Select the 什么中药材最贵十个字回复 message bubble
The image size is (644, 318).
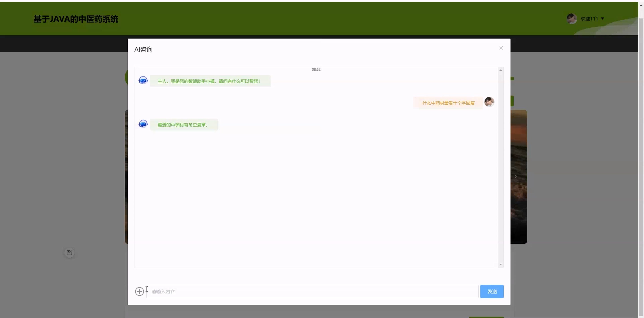point(448,103)
